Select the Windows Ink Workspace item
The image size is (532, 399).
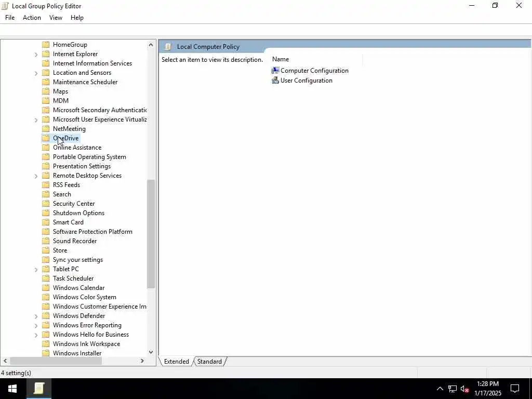(x=87, y=344)
